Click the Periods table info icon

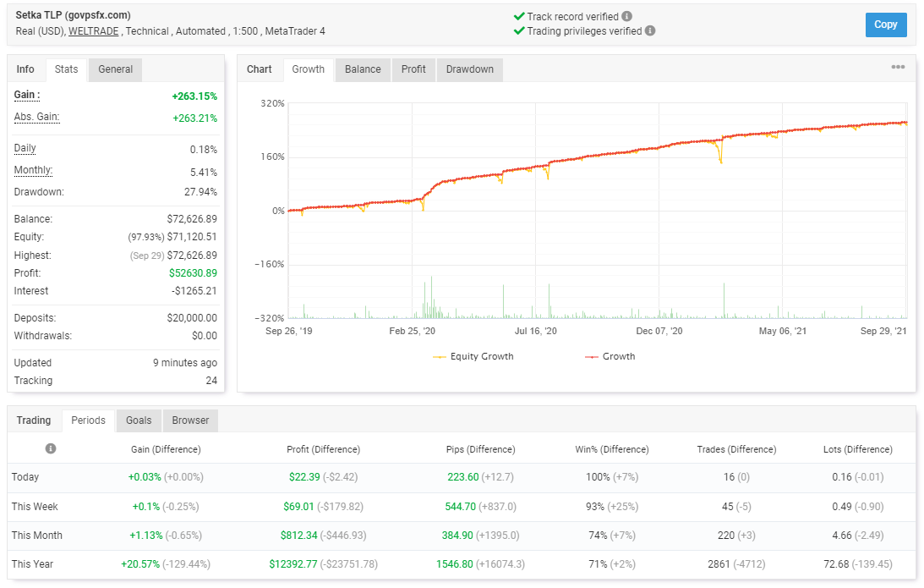click(x=51, y=448)
